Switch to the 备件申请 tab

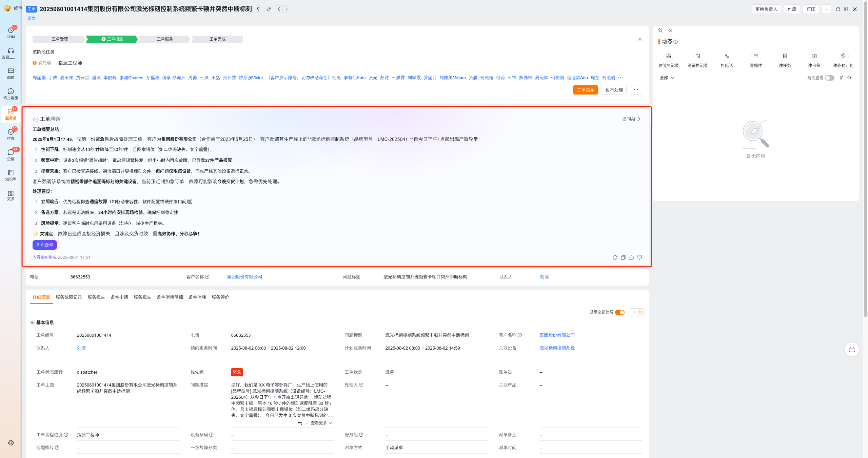pos(119,297)
